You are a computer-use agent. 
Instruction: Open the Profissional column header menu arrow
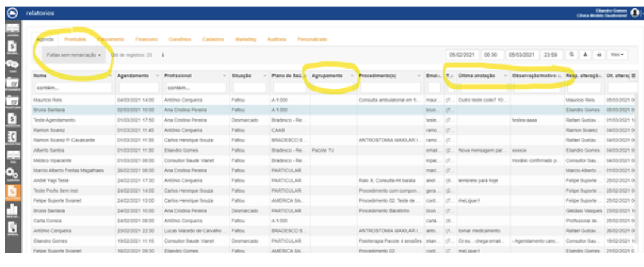pos(224,76)
